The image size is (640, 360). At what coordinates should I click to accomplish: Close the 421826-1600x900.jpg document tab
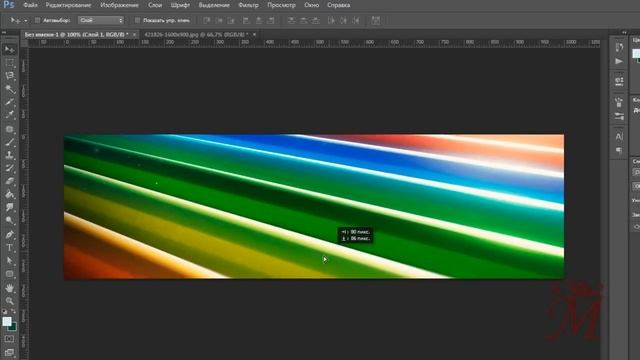254,35
